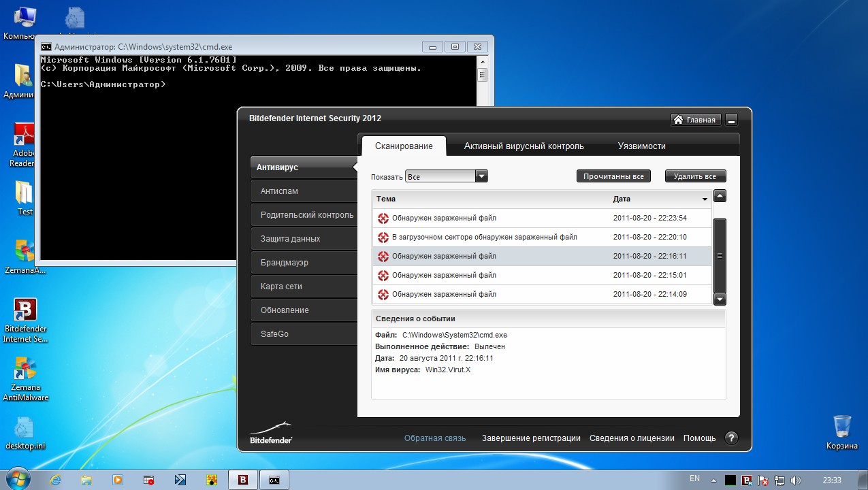Screen dimensions: 868x490
Task: Switch to the Сканирование tab
Action: click(404, 146)
